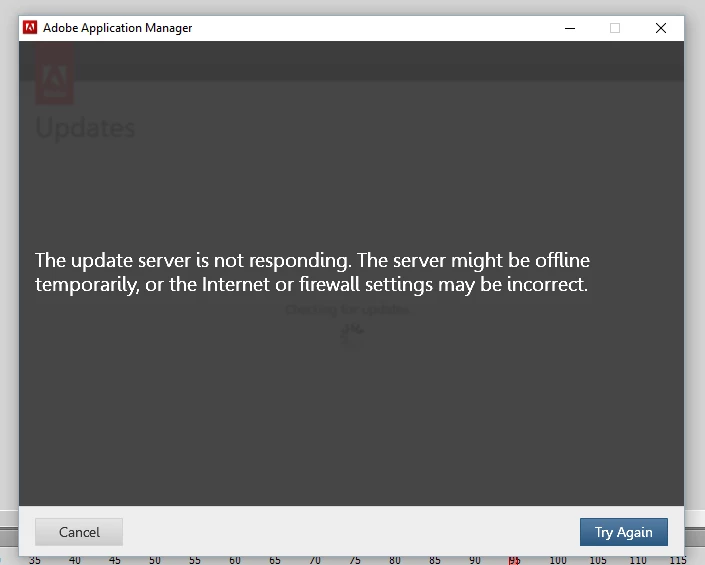Minimize the Adobe Application Manager window
Screen dimensions: 705x565
(x=570, y=28)
